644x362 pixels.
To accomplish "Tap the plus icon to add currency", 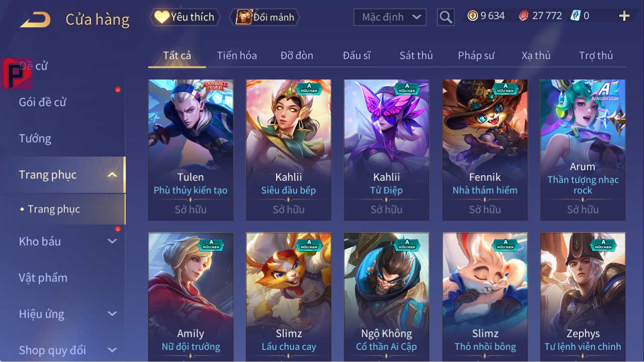I will pyautogui.click(x=624, y=16).
